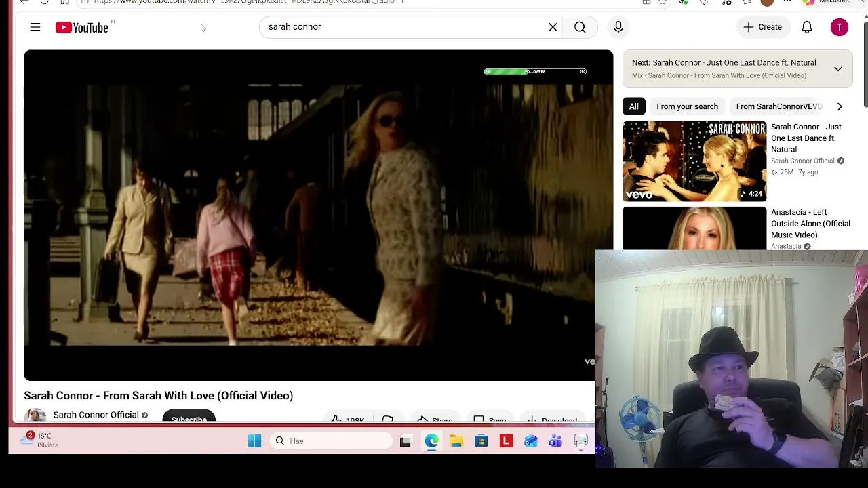Click the Mix - Sarah Connor playlist subtitle

pos(719,75)
